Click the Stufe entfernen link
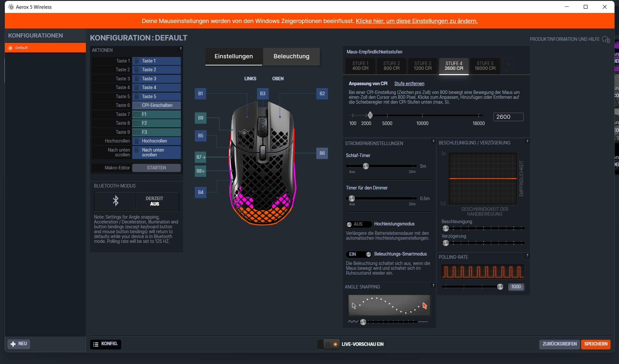619x364 pixels. click(409, 84)
